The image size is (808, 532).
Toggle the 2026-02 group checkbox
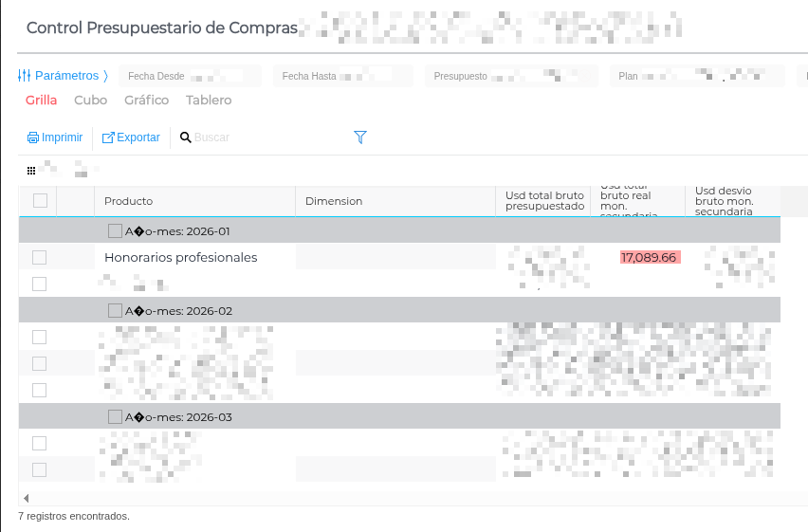pyautogui.click(x=115, y=310)
